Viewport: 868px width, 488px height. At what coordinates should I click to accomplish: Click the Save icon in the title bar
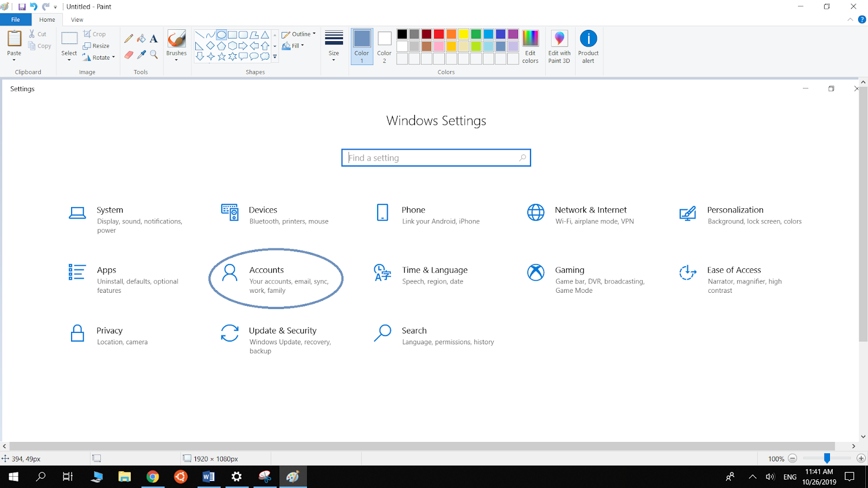(x=22, y=7)
